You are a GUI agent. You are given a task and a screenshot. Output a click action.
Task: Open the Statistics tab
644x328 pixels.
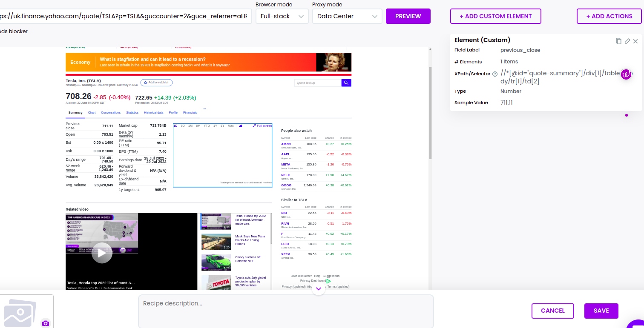(132, 113)
